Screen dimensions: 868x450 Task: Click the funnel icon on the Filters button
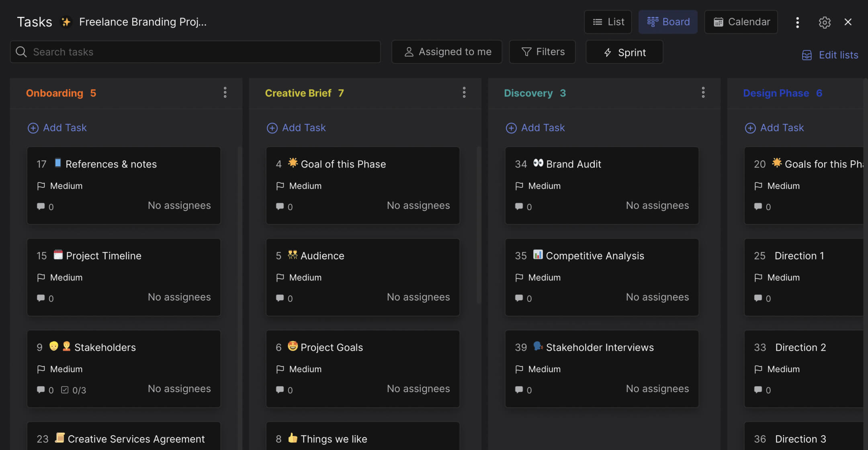point(526,52)
